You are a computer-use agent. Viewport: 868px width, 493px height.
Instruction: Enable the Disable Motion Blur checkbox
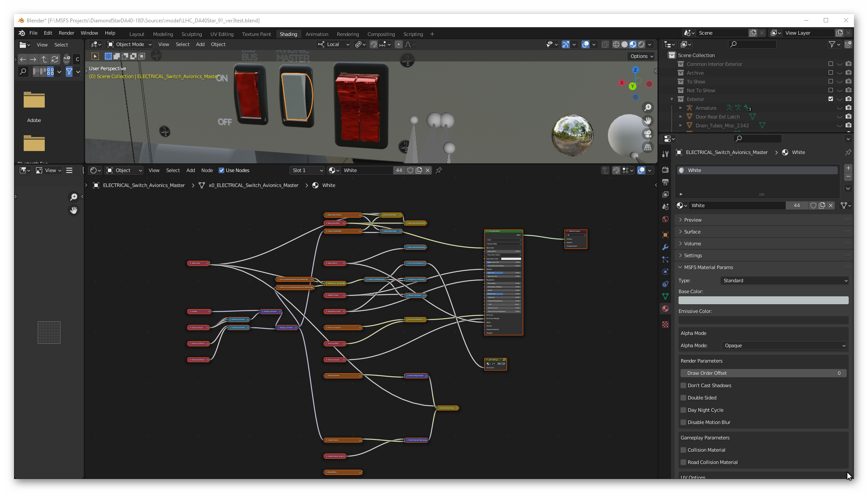[x=683, y=422]
